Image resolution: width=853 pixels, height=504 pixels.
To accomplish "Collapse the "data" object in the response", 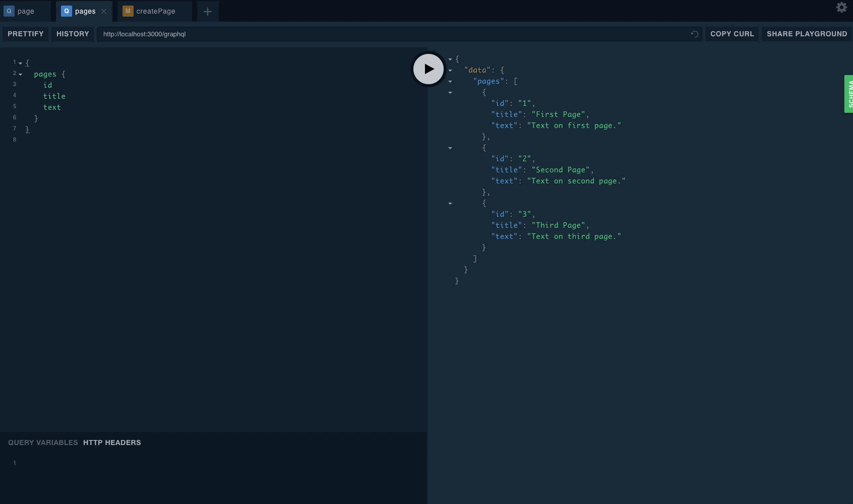I will click(x=450, y=71).
